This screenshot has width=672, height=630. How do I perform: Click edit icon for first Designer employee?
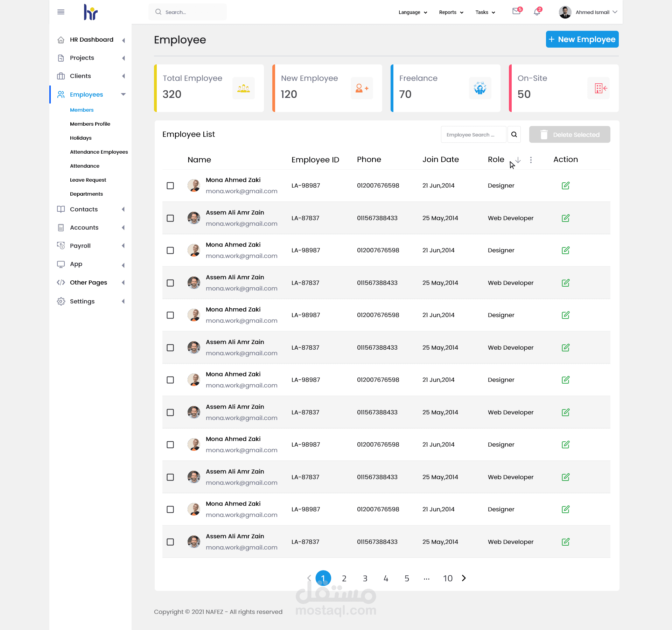point(566,185)
